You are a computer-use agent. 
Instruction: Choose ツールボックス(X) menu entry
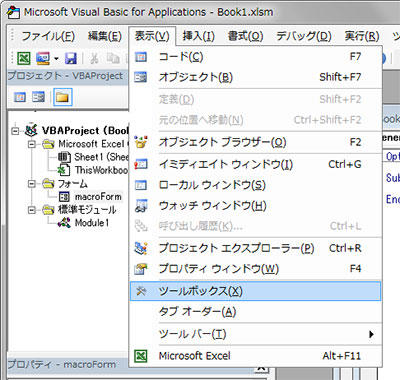click(255, 291)
